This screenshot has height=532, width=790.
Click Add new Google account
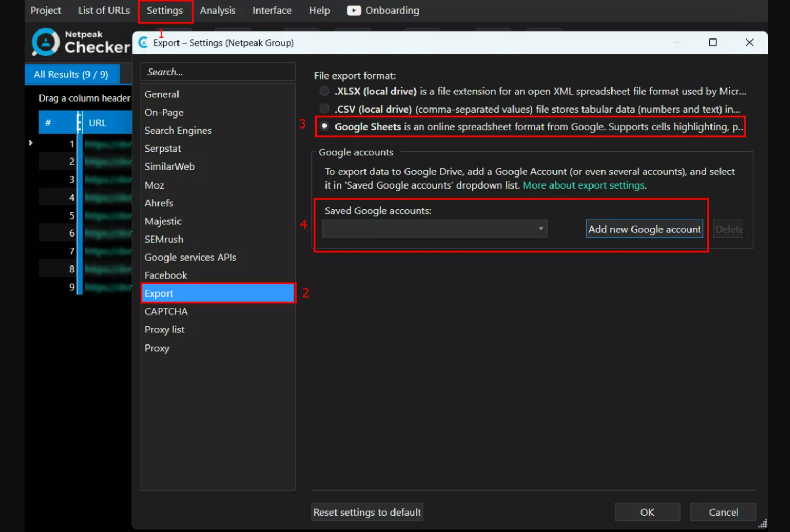coord(644,229)
